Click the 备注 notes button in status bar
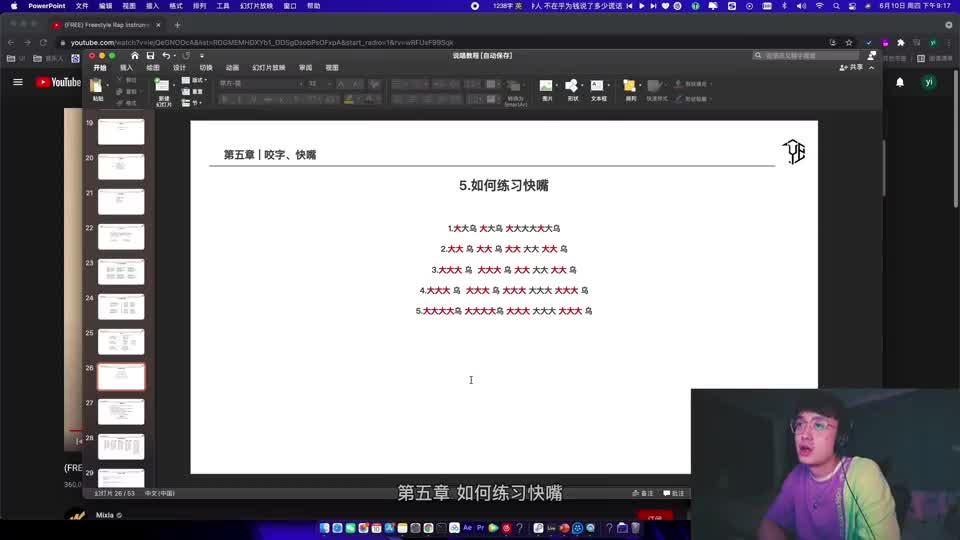 (x=643, y=493)
